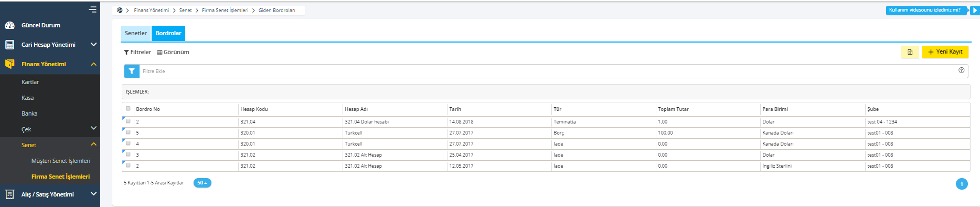The height and width of the screenshot is (207, 980).
Task: Sort by Tarih column header
Action: pos(455,109)
